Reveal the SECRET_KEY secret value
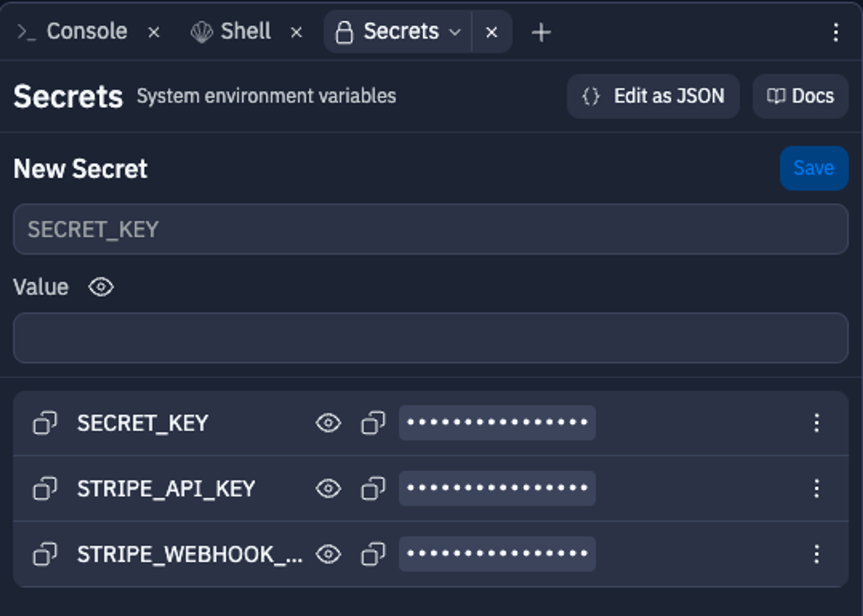This screenshot has width=863, height=616. [329, 422]
